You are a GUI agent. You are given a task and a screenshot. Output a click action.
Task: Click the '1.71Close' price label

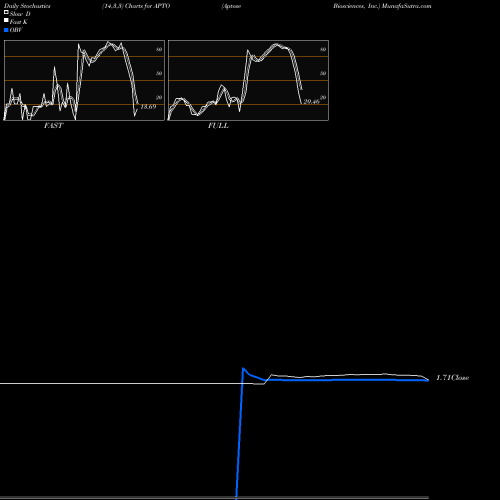[x=453, y=378]
